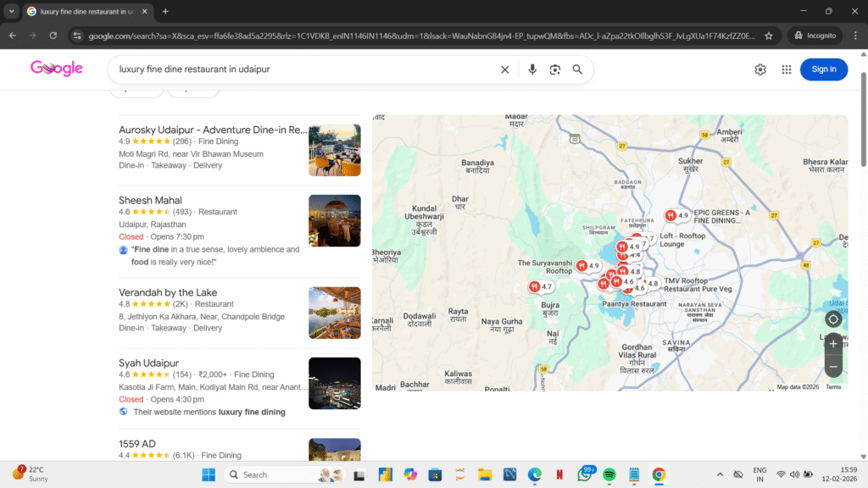This screenshot has width=868, height=488.
Task: Select the luxury fine dine restaurant tab
Action: coord(85,11)
